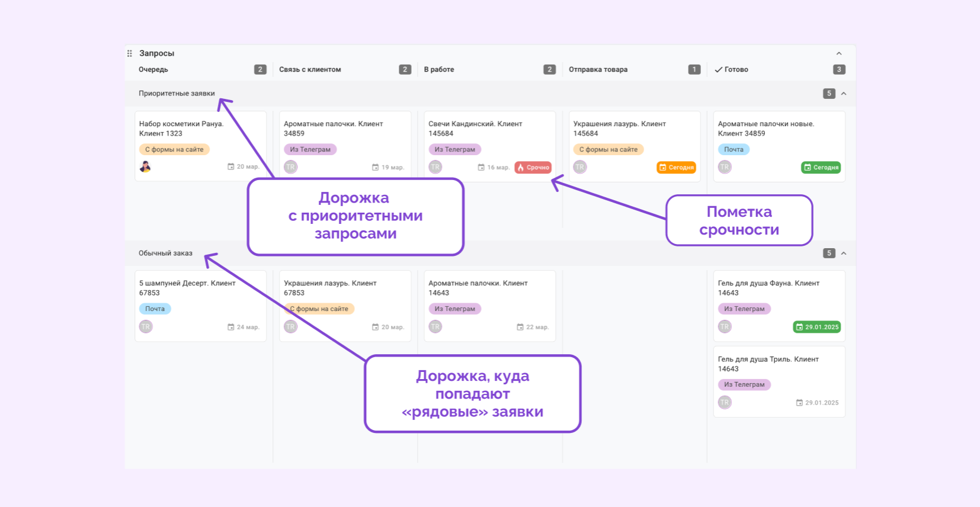The width and height of the screenshot is (980, 507).
Task: Click Почта tag on 5 шампуней Десерт card
Action: [155, 309]
